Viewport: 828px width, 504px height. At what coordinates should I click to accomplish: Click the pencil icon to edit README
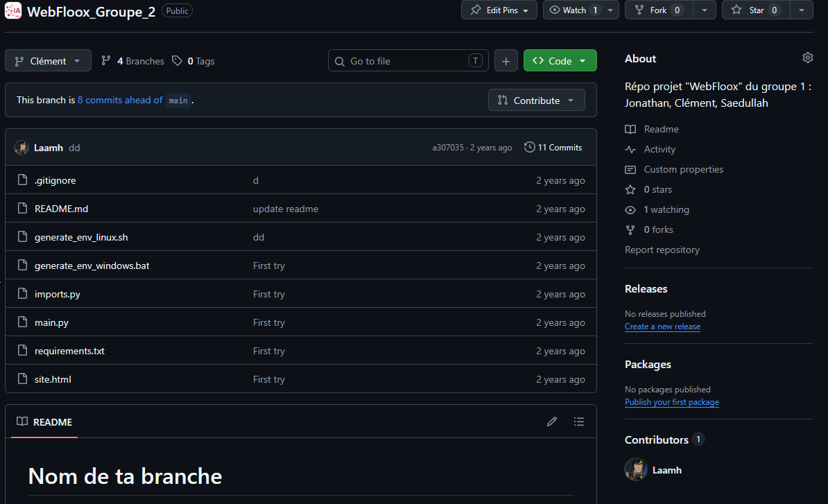pyautogui.click(x=552, y=421)
